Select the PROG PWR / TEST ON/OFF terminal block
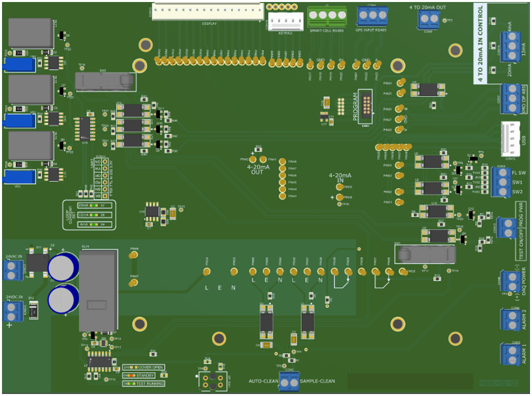 [x=506, y=227]
